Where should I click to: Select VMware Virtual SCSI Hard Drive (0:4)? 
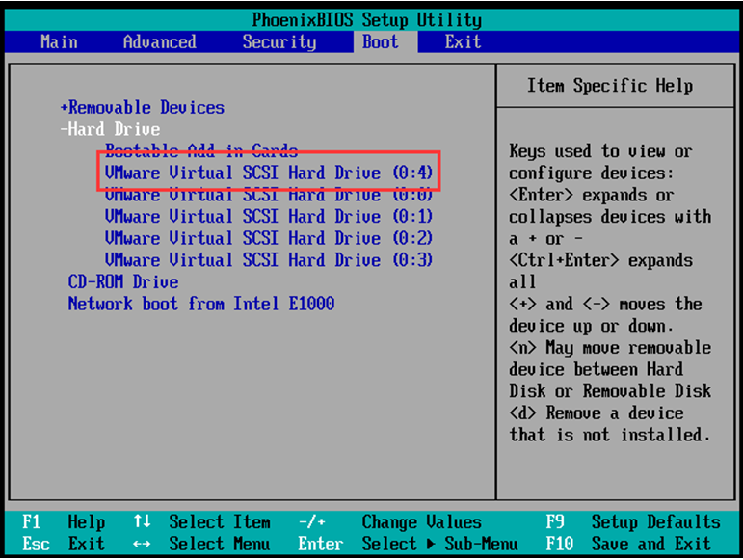269,173
